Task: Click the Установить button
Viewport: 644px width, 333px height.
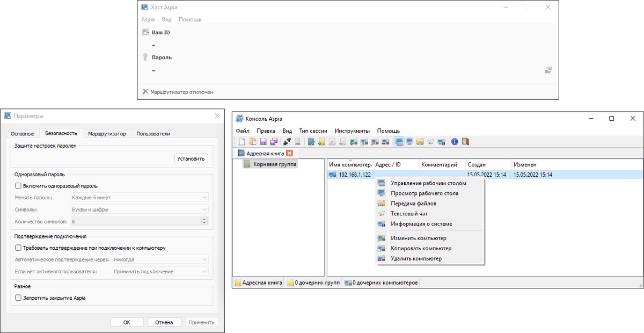Action: [192, 158]
